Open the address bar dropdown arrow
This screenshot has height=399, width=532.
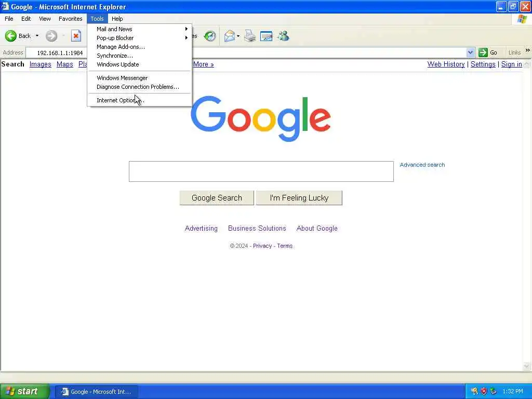coord(470,52)
